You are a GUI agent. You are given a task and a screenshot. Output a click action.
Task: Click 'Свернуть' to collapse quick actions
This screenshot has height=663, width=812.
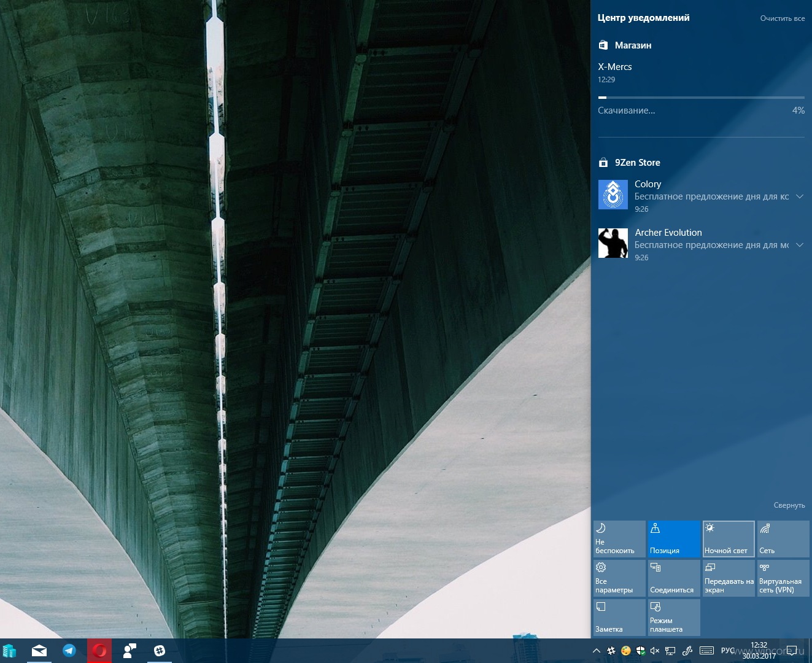pyautogui.click(x=789, y=505)
